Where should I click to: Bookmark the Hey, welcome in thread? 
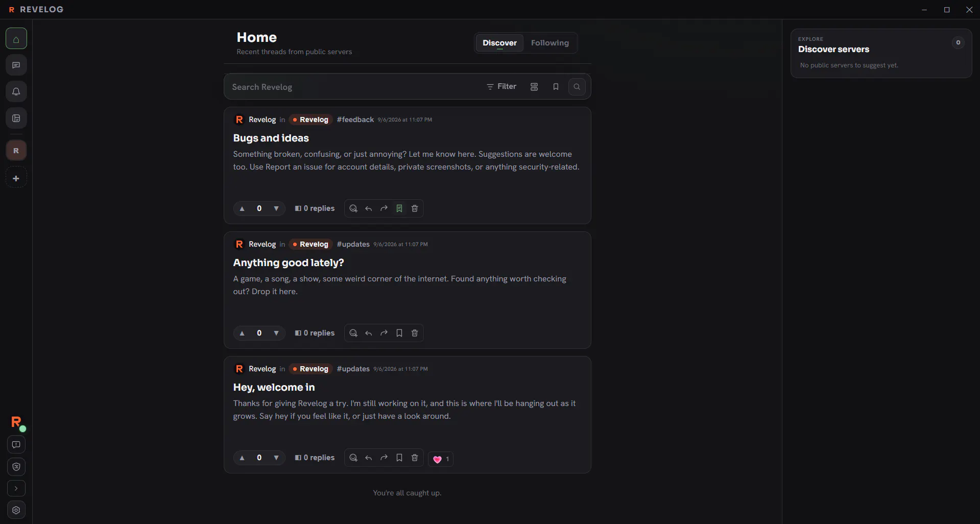(399, 458)
